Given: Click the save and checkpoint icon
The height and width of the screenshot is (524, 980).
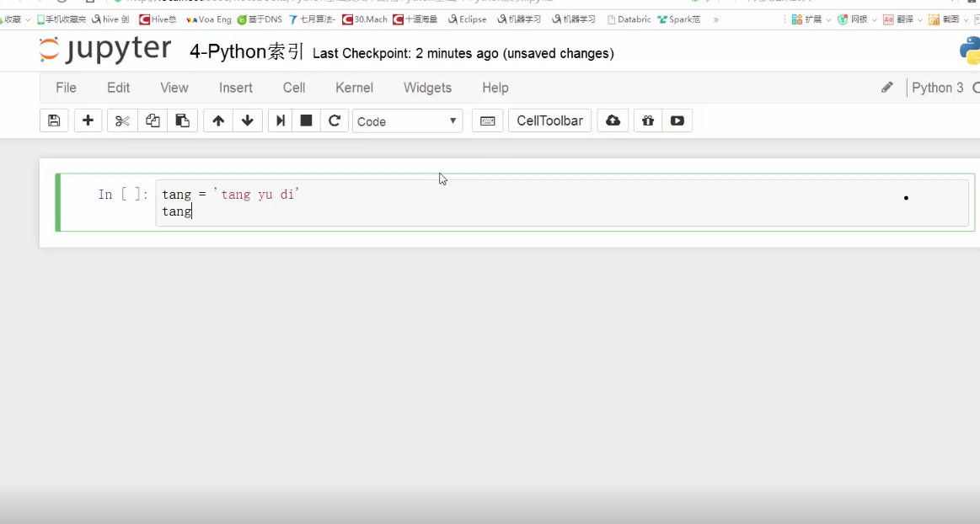Looking at the screenshot, I should 54,120.
